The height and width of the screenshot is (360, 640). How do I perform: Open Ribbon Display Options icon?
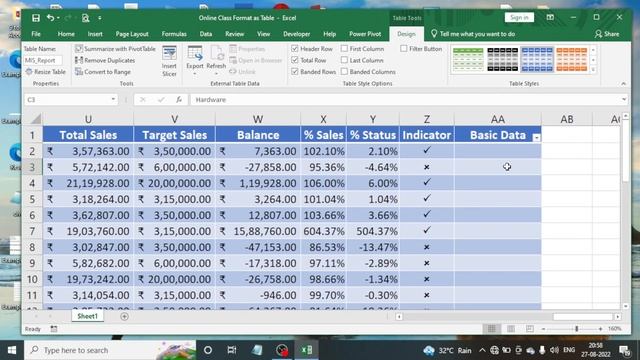[x=550, y=18]
